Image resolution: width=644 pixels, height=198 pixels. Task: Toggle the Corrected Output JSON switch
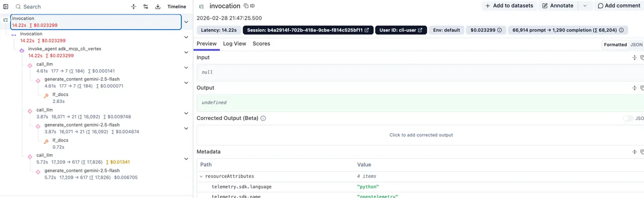tap(628, 118)
